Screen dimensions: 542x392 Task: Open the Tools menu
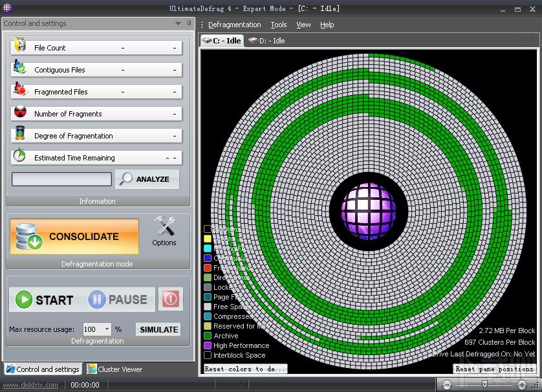279,25
